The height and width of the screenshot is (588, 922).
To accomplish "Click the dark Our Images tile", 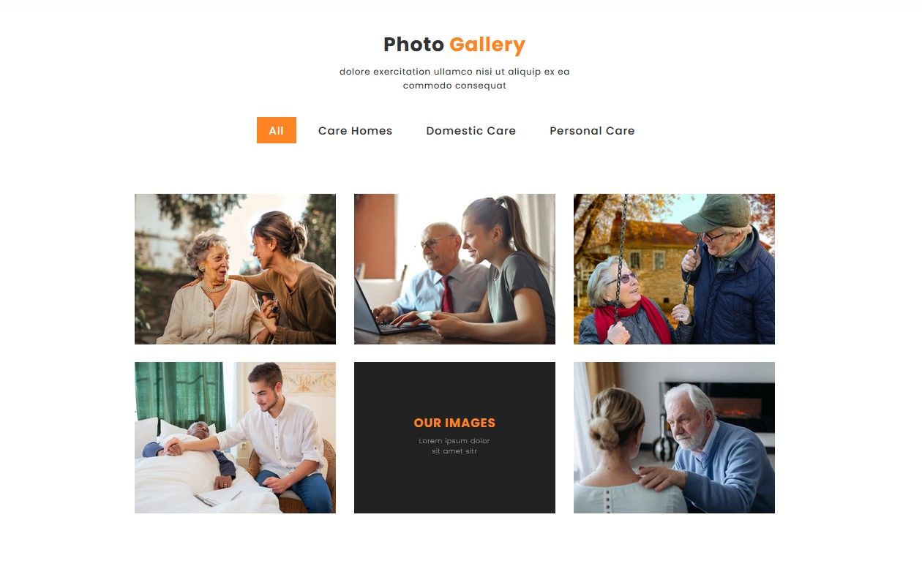I will click(454, 437).
